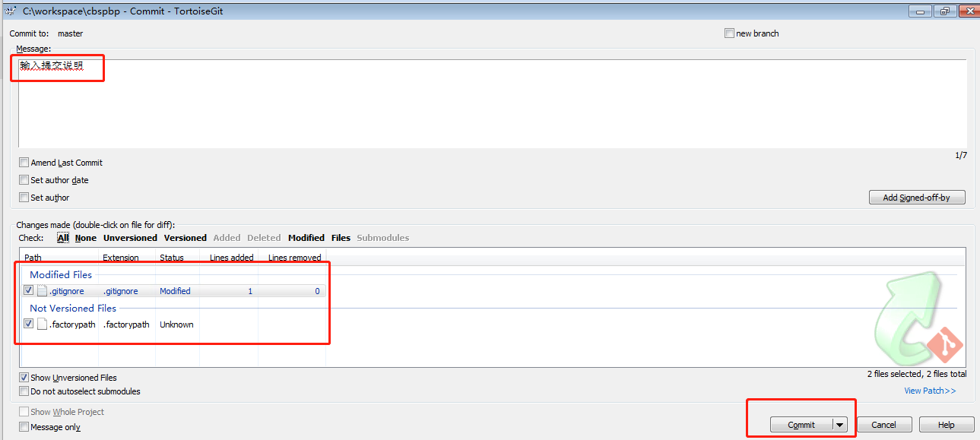The height and width of the screenshot is (440, 980).
Task: Sort by the Extension column header
Action: click(x=127, y=258)
